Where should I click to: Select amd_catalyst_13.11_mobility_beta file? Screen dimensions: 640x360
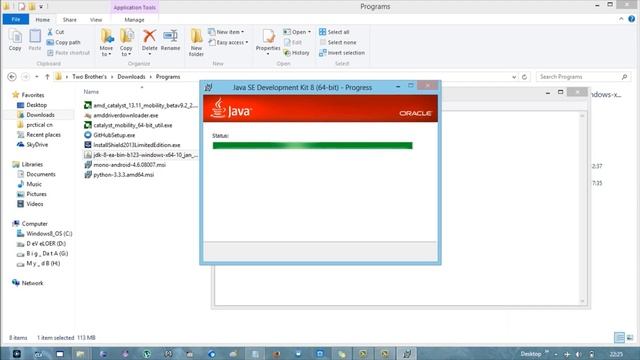click(141, 105)
